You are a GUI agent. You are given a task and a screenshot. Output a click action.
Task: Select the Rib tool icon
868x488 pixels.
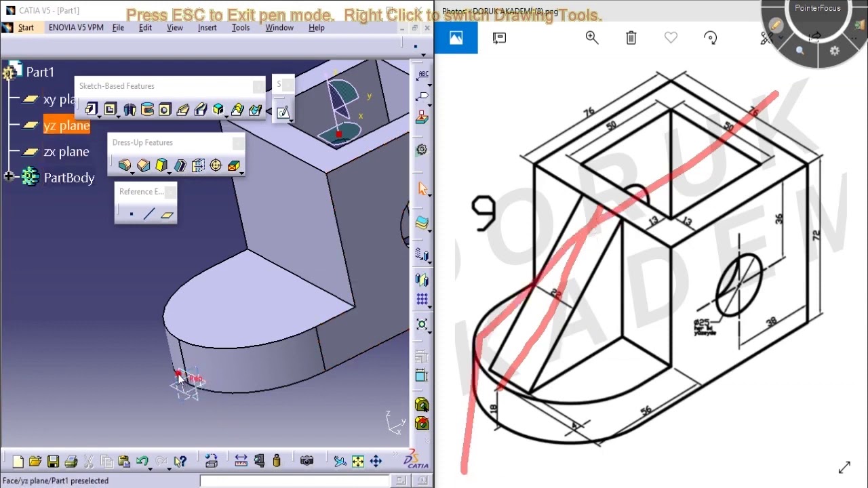(182, 109)
